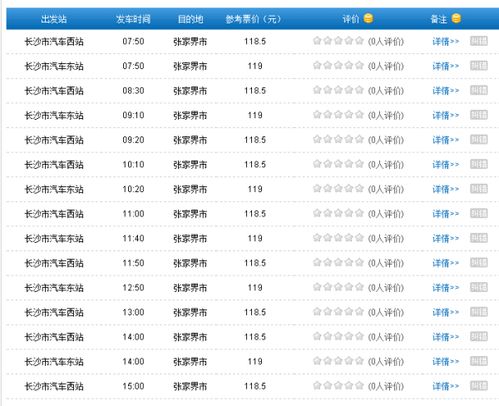Rate third star in 东站 14:00 row

coord(338,361)
